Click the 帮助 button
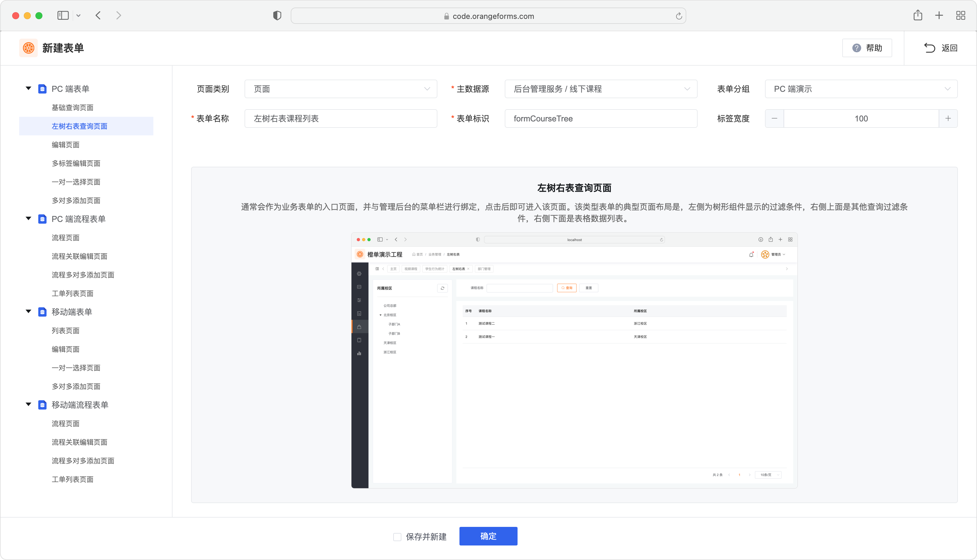The height and width of the screenshot is (560, 977). [x=867, y=48]
